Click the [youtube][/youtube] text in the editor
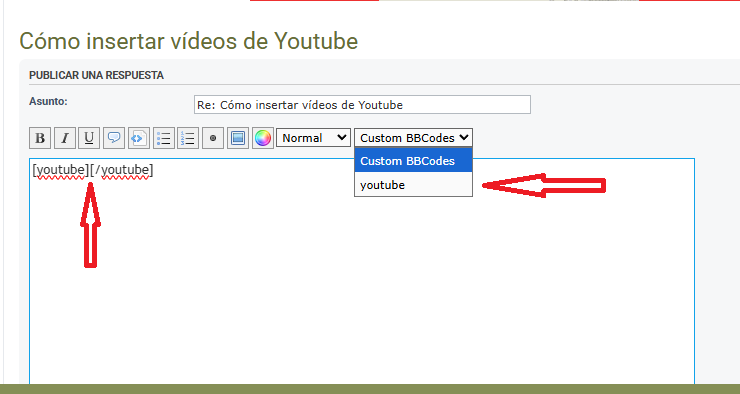 92,170
